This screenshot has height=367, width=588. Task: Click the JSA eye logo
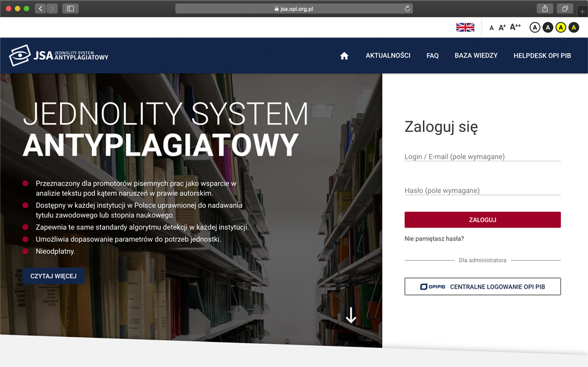(19, 56)
